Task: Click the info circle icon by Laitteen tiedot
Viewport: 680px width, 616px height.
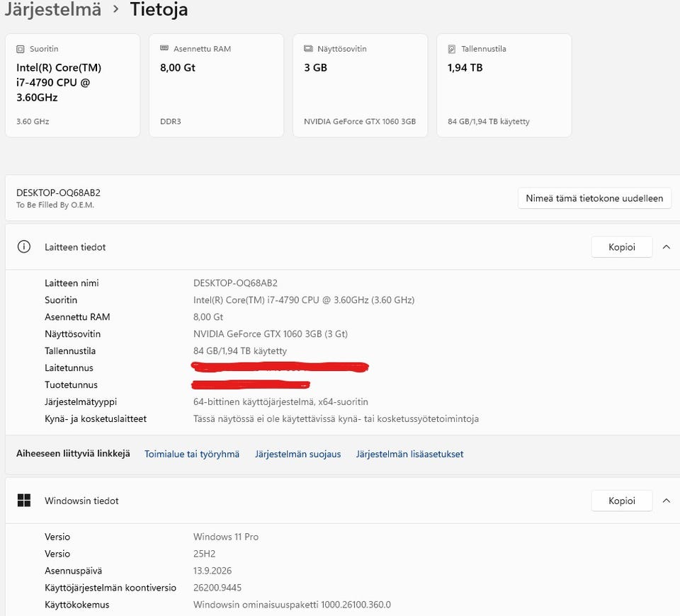Action: [24, 247]
